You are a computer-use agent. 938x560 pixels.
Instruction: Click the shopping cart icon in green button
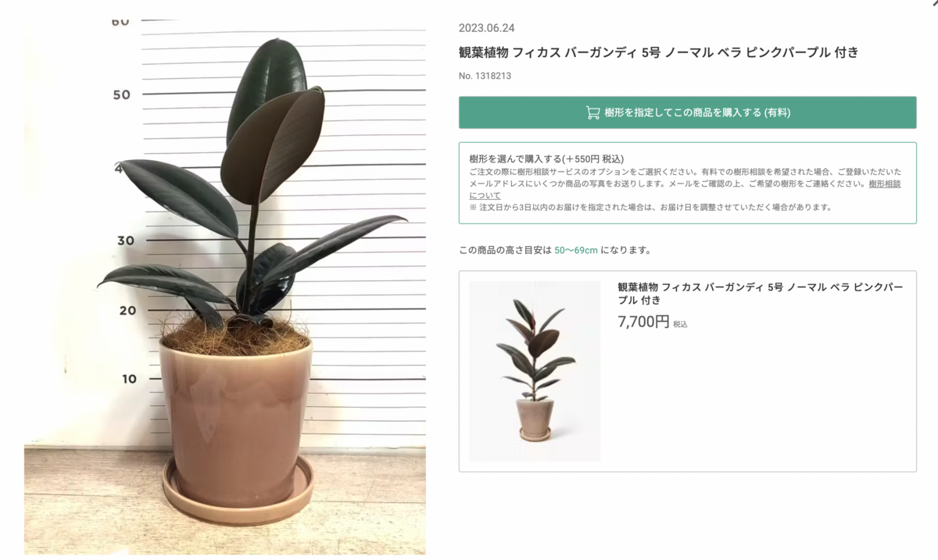tap(593, 112)
